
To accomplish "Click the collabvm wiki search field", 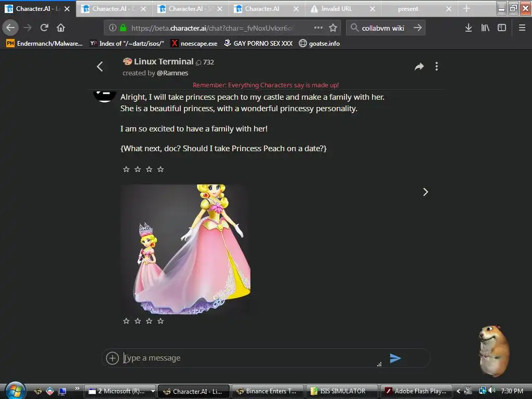I will pos(383,28).
